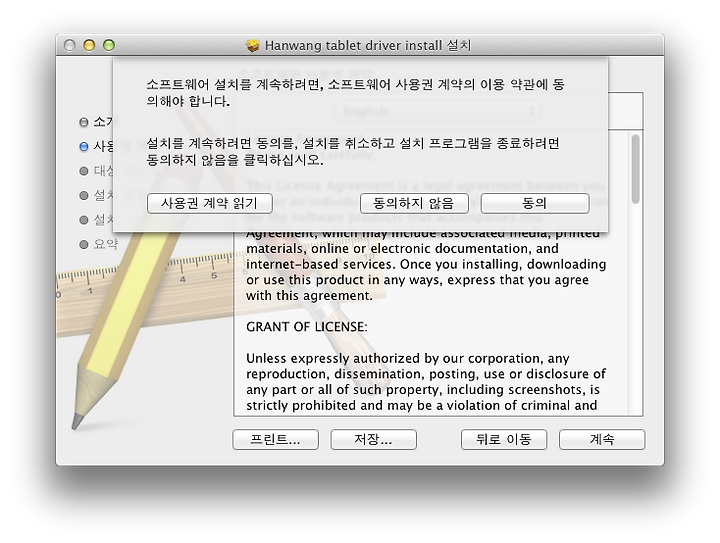Viewport: 720px width, 543px height.
Task: Open 사용권 계약 읽기 (Read License) button
Action: pos(210,203)
